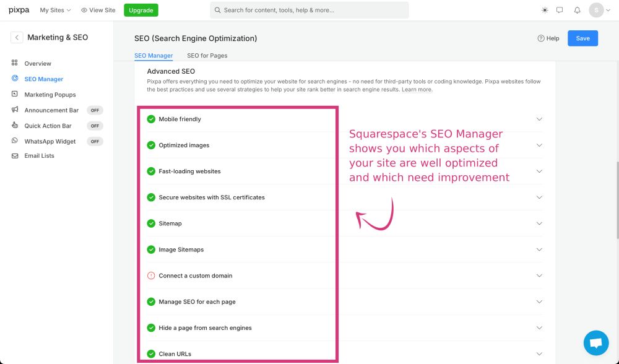Expand the Connect a custom domain section
The width and height of the screenshot is (619, 364).
pyautogui.click(x=539, y=275)
